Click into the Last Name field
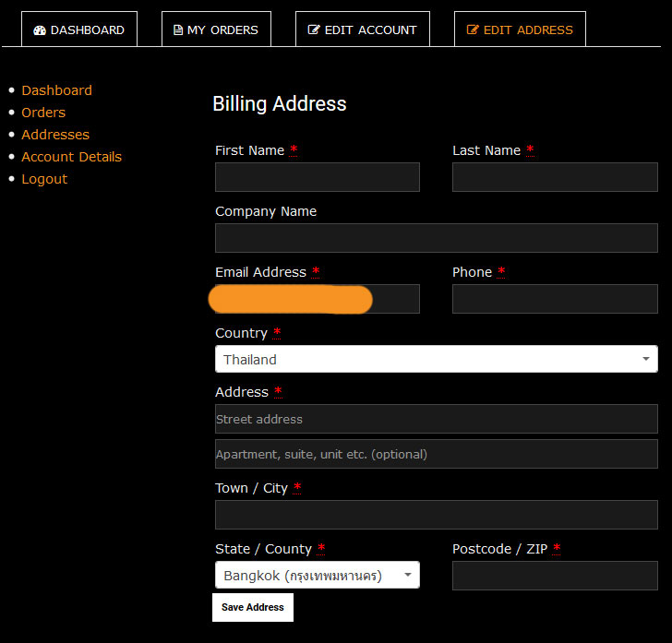The width and height of the screenshot is (672, 643). tap(554, 177)
